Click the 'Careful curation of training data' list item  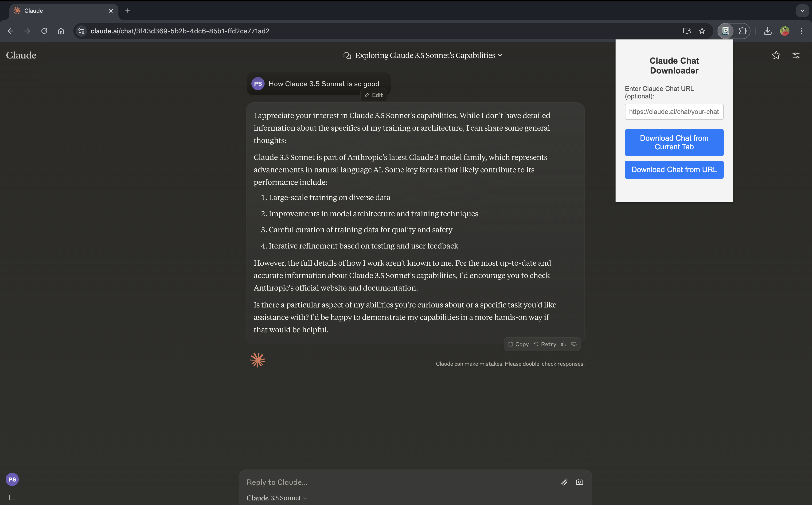click(x=360, y=230)
